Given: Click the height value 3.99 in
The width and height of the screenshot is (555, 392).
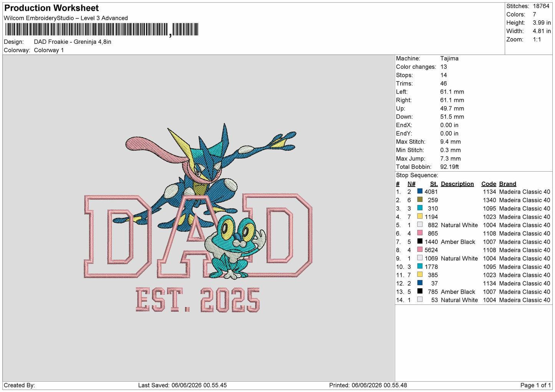Looking at the screenshot, I should 542,23.
